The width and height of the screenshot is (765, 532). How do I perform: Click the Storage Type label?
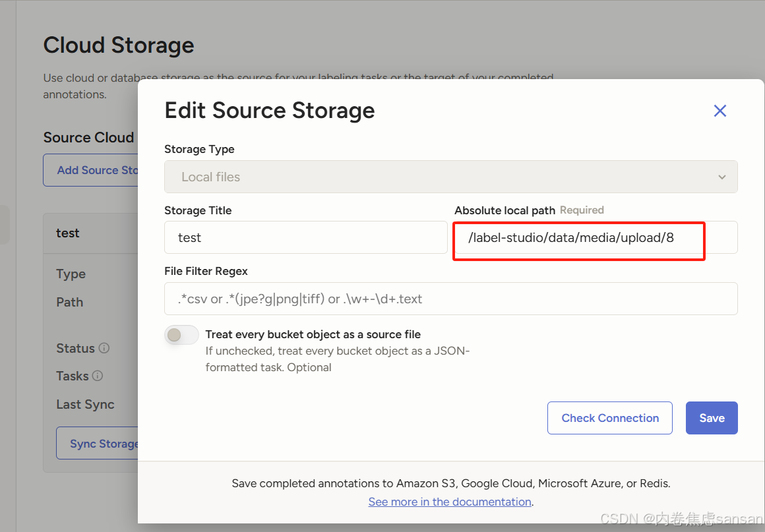(199, 149)
